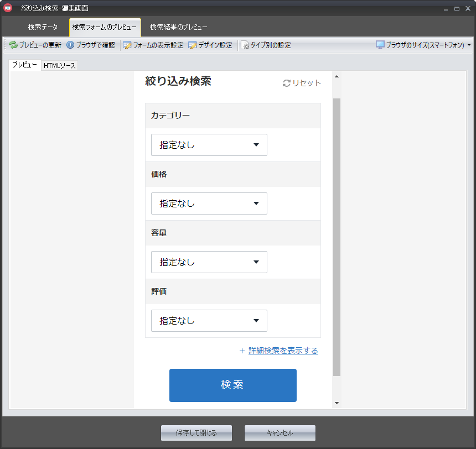The height and width of the screenshot is (449, 476).
Task: Expand the 価格 dropdown
Action: (x=209, y=203)
